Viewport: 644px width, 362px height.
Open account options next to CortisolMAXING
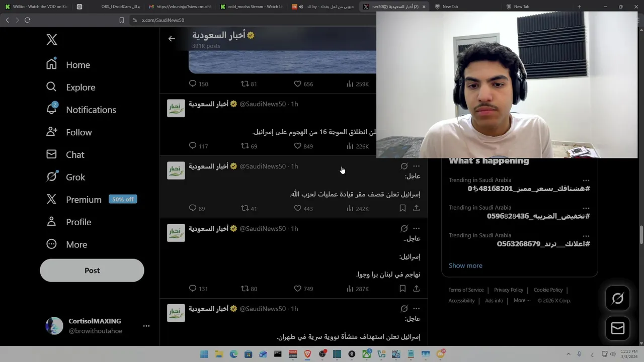(146, 326)
